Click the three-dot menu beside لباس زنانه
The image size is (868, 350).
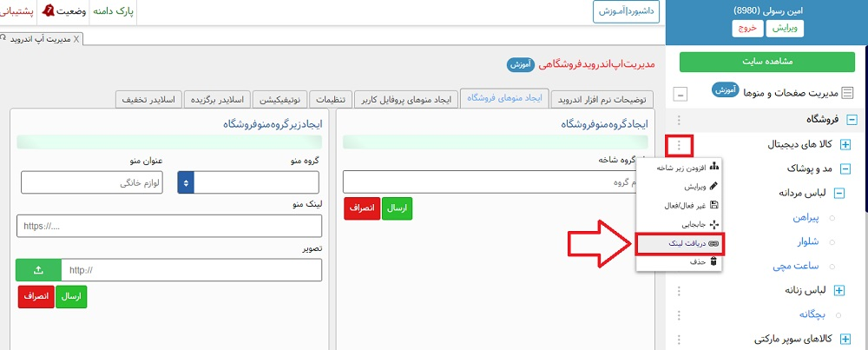tap(679, 289)
